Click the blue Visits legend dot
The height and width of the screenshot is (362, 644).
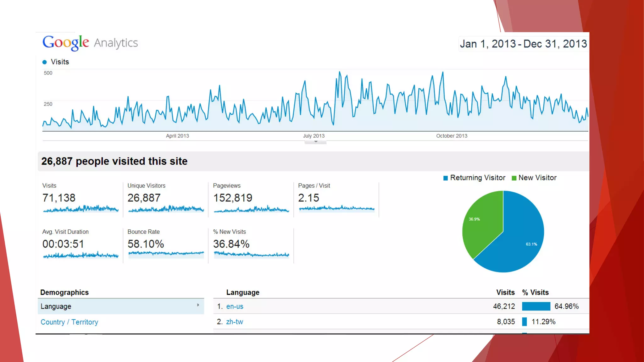click(45, 62)
